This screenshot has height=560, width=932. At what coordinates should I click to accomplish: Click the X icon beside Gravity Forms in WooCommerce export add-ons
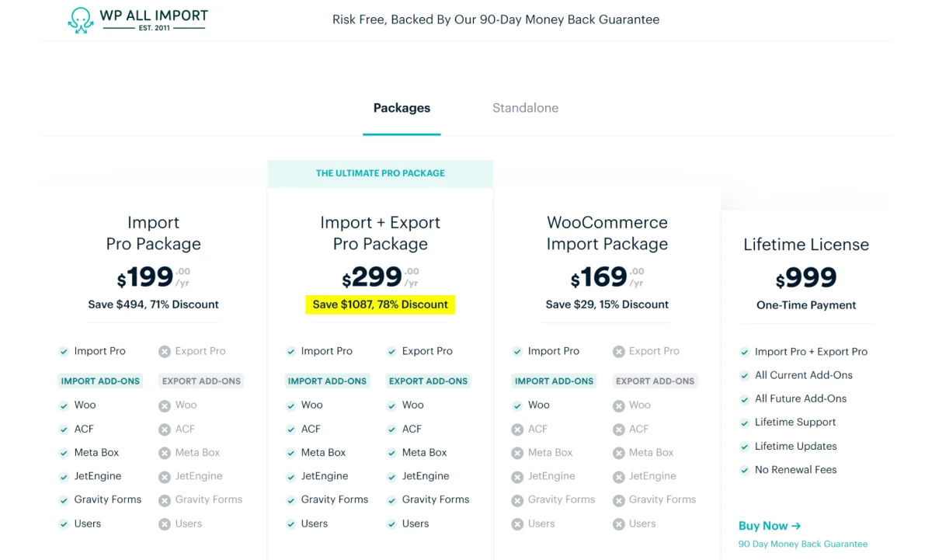click(618, 500)
